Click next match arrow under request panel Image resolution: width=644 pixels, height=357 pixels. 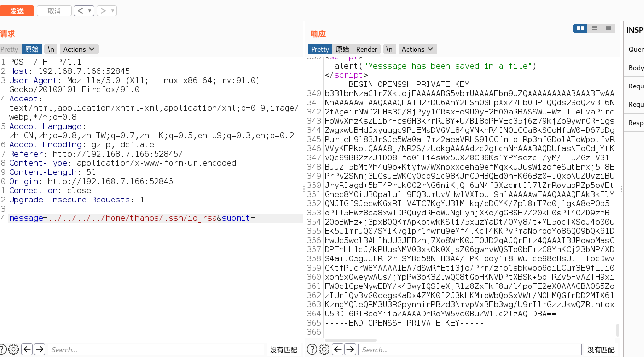(40, 349)
